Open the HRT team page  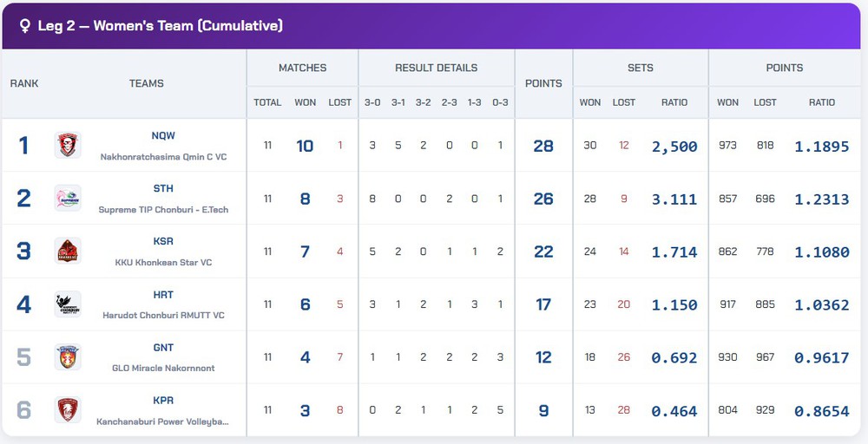(x=163, y=295)
